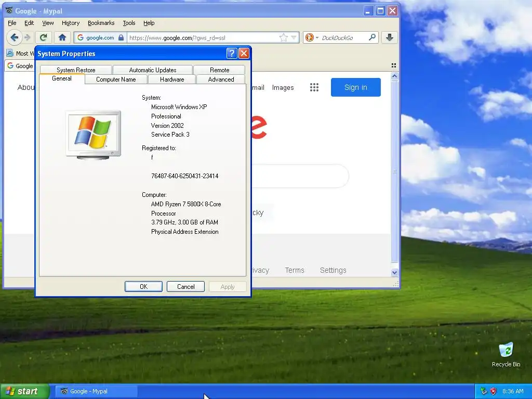Open the DuckDuckGo search engine selector
This screenshot has width=532, height=399.
click(x=312, y=37)
